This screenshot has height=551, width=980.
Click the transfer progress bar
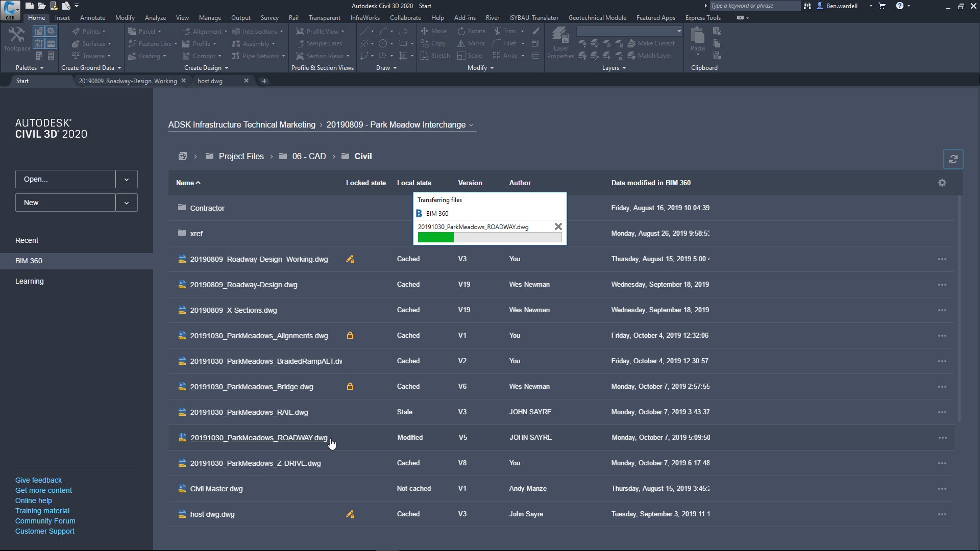(489, 237)
